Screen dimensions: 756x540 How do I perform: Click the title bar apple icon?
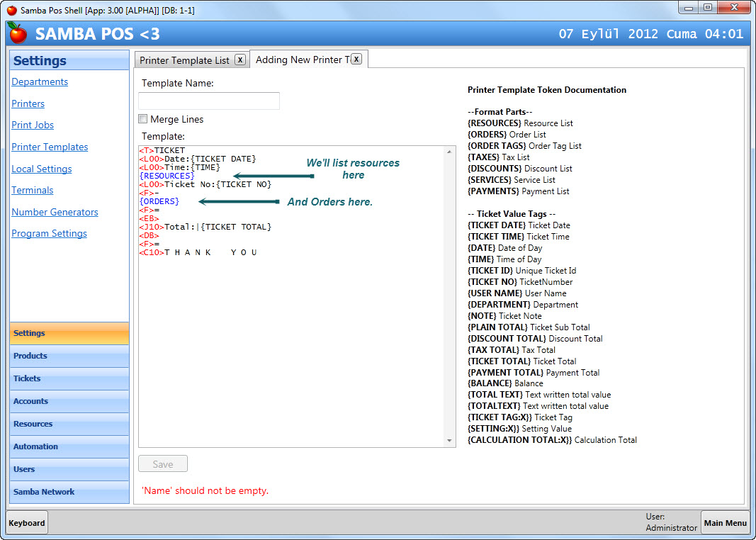[11, 10]
